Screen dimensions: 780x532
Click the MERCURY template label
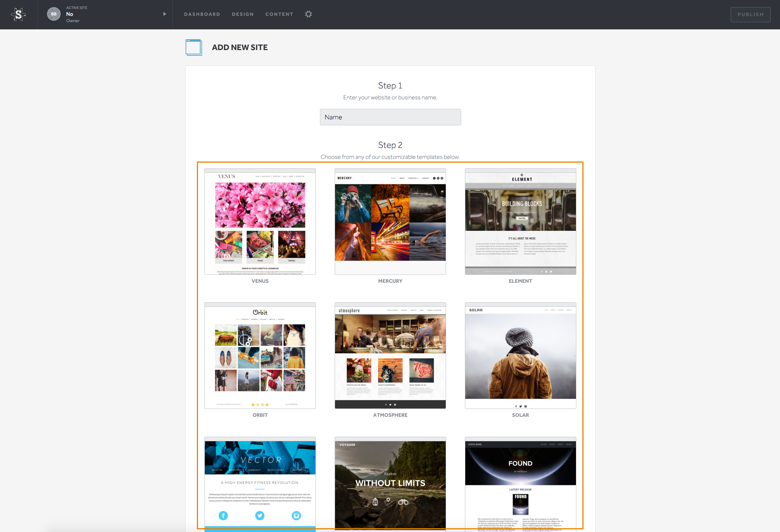point(390,281)
